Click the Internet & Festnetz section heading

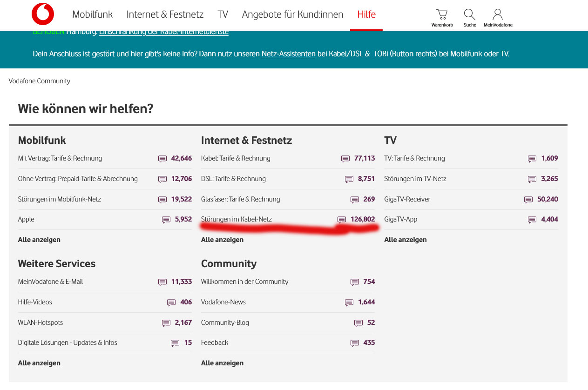pos(246,140)
